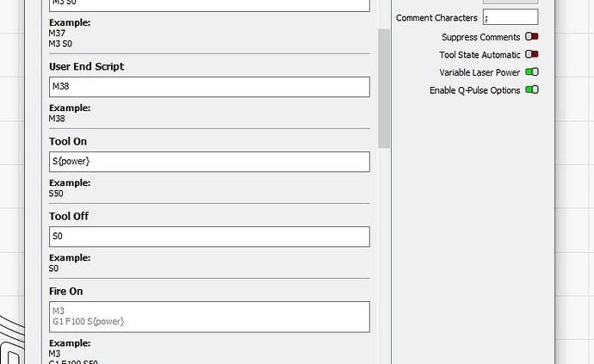The height and width of the screenshot is (364, 594).
Task: Click the User End Script heading
Action: click(86, 66)
